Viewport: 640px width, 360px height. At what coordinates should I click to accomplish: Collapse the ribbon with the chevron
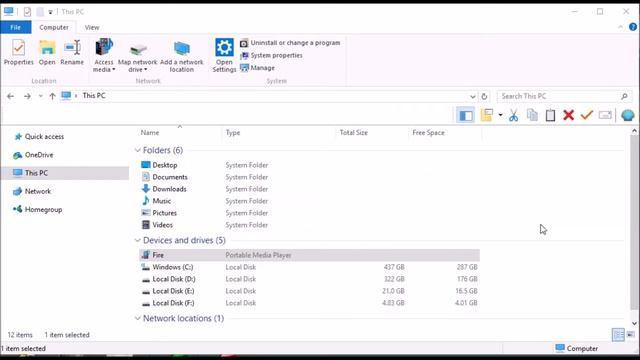620,27
